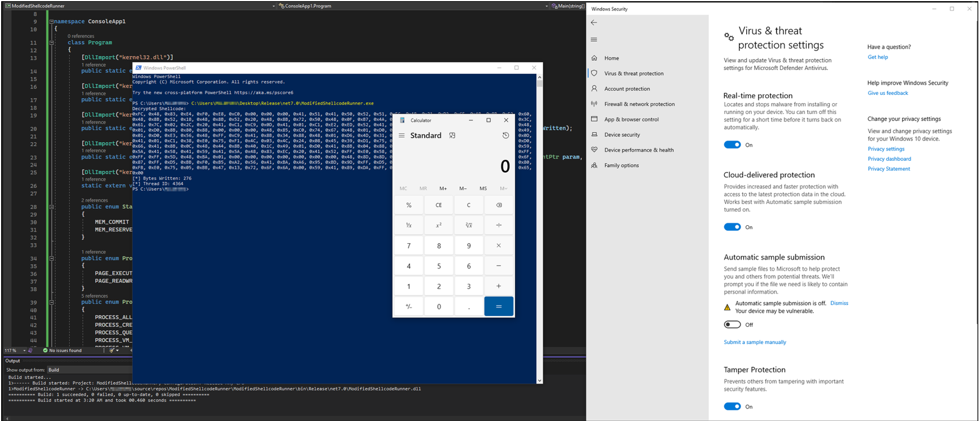Open Privacy Statement link
The height and width of the screenshot is (421, 980).
click(x=888, y=169)
